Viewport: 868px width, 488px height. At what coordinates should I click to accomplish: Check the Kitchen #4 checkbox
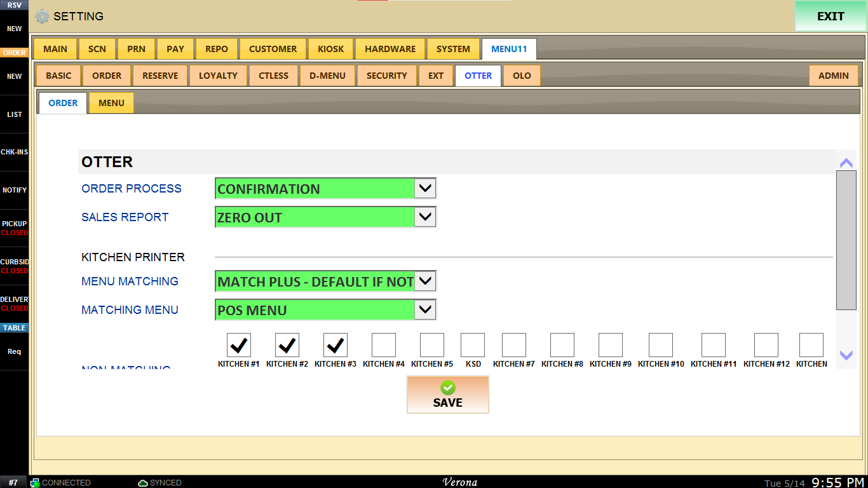point(384,345)
